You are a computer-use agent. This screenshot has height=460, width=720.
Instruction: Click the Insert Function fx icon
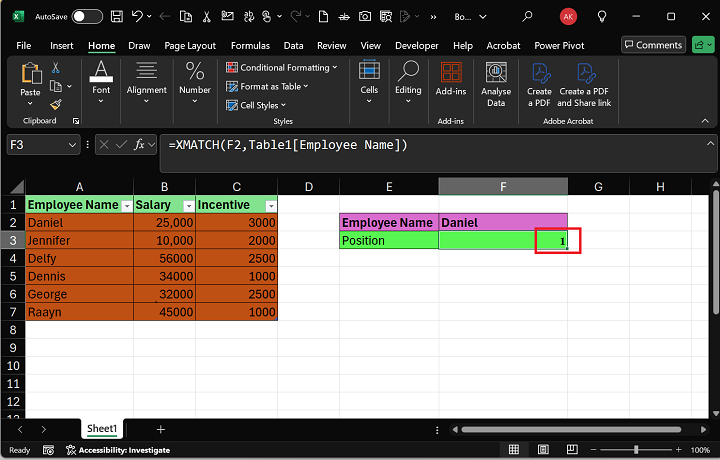pos(139,145)
